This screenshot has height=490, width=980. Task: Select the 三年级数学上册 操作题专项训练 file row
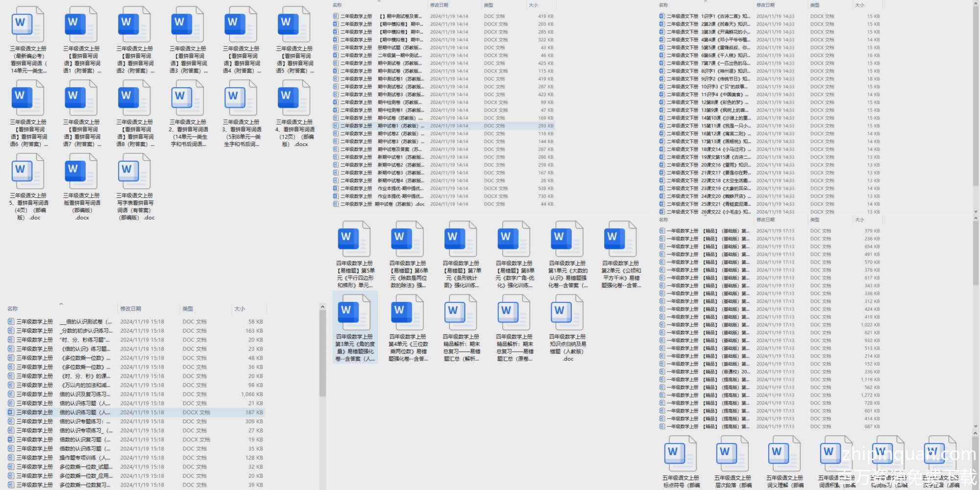point(135,458)
